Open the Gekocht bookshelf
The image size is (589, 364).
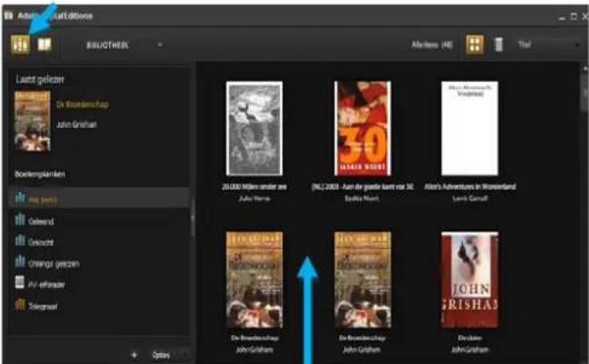pyautogui.click(x=99, y=241)
